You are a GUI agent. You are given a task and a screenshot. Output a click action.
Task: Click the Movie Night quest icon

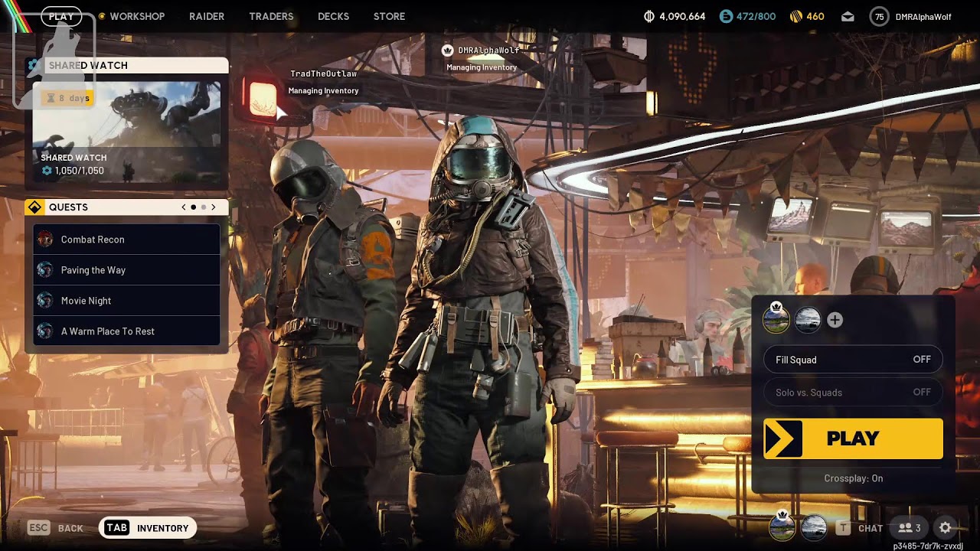(x=45, y=301)
